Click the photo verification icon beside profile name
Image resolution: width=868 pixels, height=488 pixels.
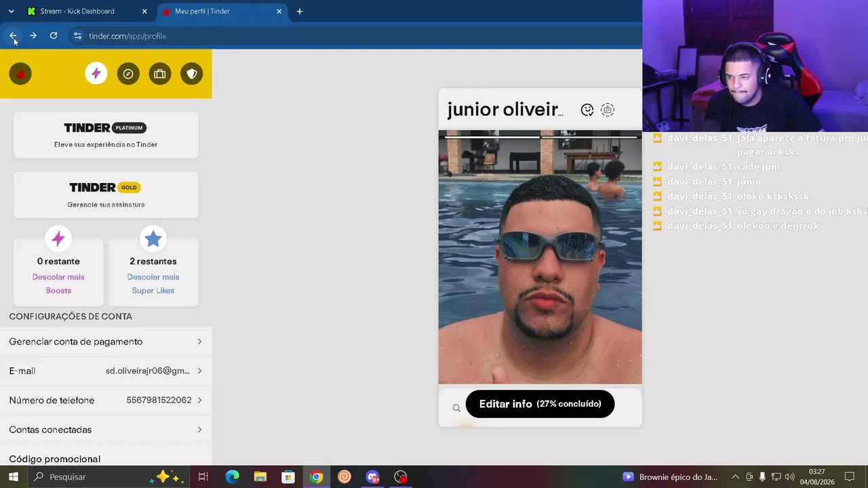point(608,110)
